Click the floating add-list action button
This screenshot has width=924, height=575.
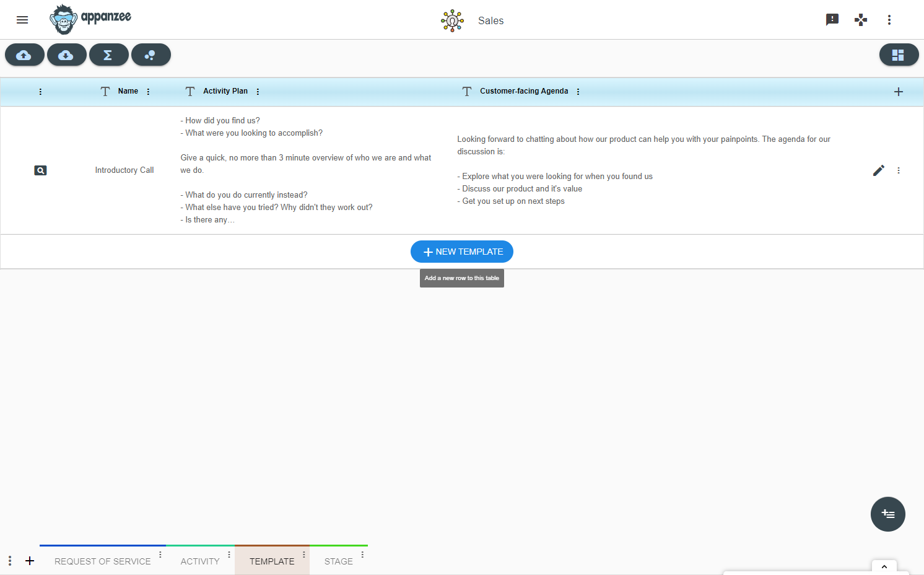[x=888, y=514]
